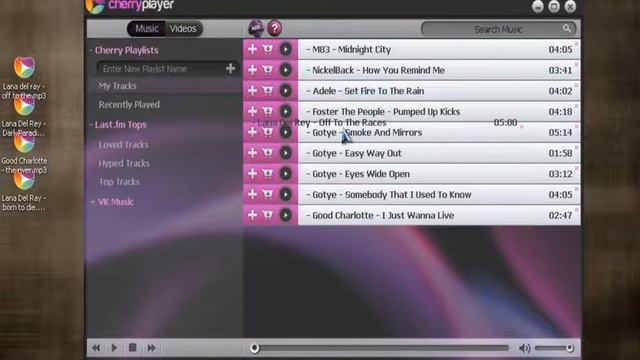Image resolution: width=640 pixels, height=360 pixels.
Task: Select the 04:05 duration of Midnight City
Action: pos(560,49)
